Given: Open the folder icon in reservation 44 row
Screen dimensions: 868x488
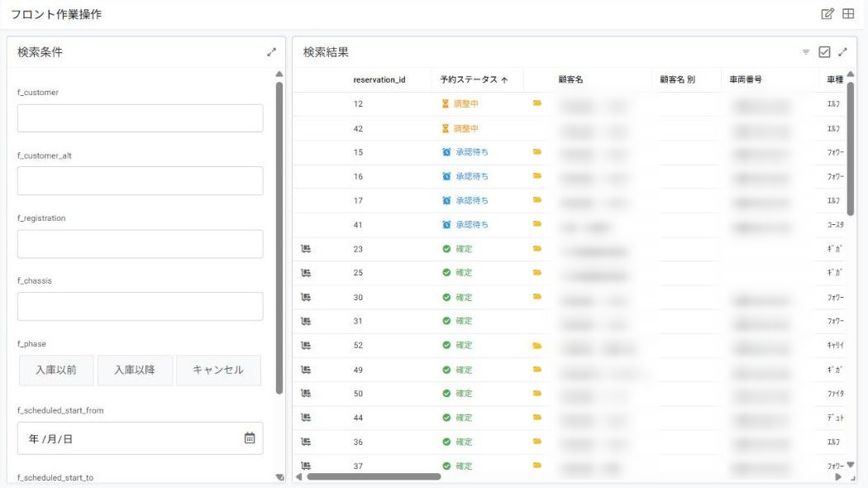Looking at the screenshot, I should (537, 417).
